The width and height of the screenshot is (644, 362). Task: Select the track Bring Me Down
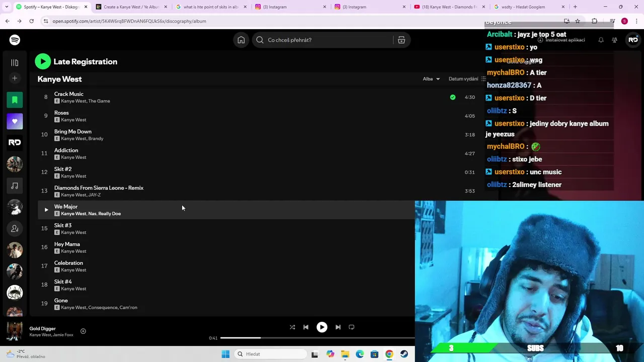pos(73,132)
